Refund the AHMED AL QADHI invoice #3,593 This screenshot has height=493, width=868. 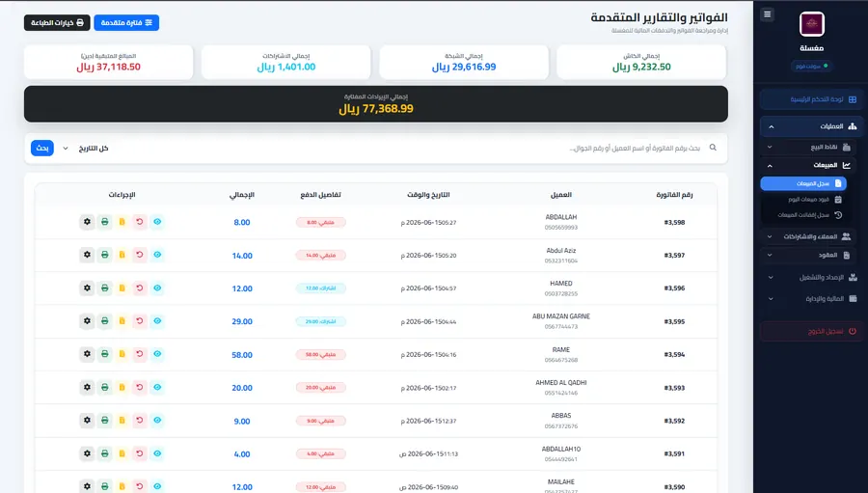click(x=140, y=387)
